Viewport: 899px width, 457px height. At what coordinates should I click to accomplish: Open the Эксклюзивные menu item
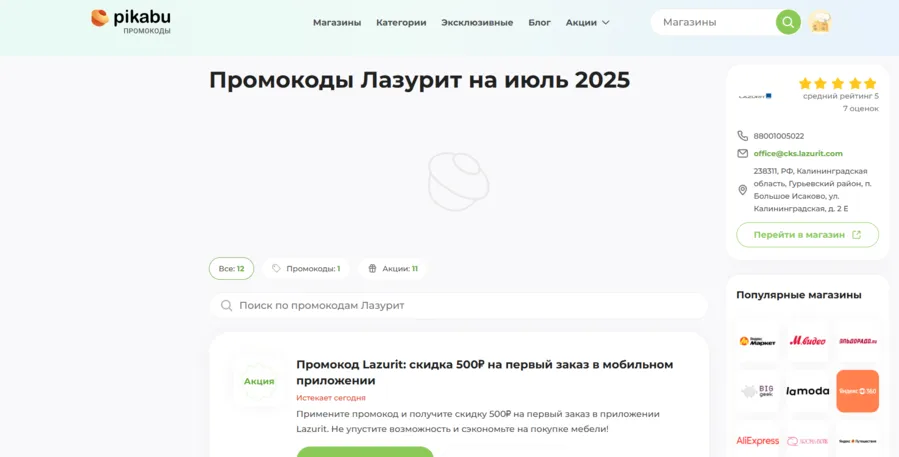pos(477,23)
